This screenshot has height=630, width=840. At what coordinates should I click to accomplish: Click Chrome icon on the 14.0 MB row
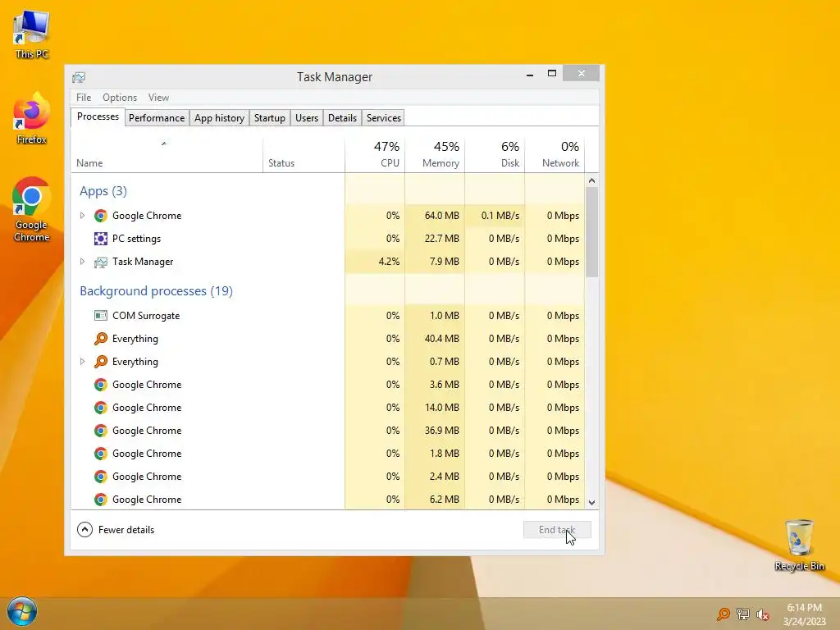[x=100, y=408]
